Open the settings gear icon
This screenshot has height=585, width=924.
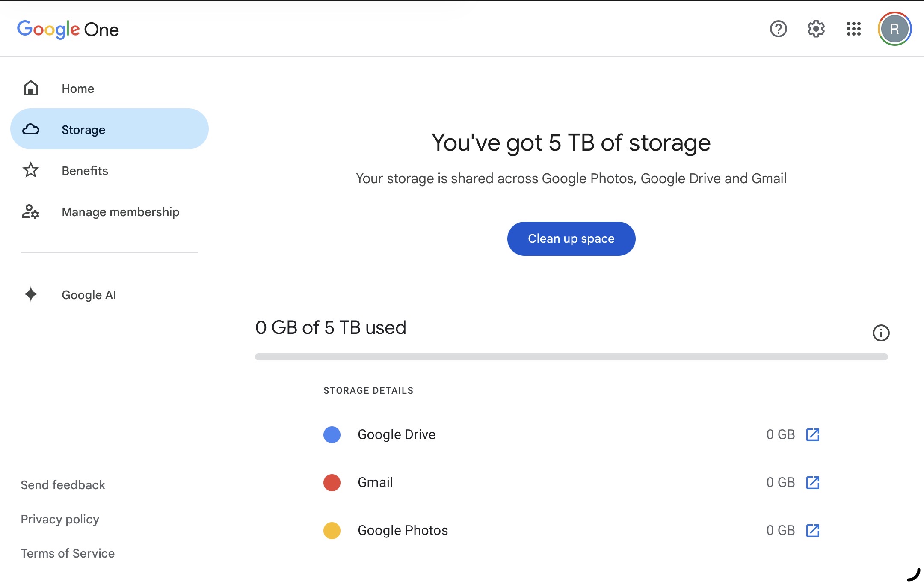tap(816, 29)
